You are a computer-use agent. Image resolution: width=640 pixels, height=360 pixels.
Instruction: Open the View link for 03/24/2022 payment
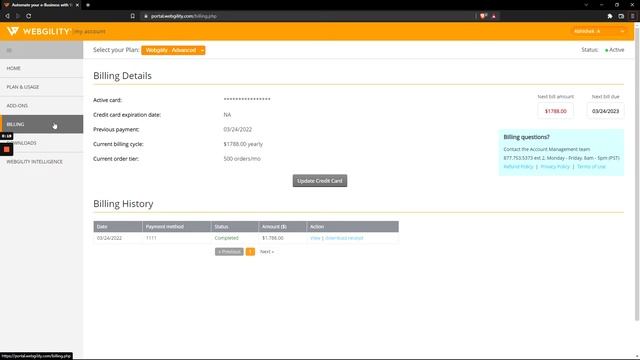315,238
